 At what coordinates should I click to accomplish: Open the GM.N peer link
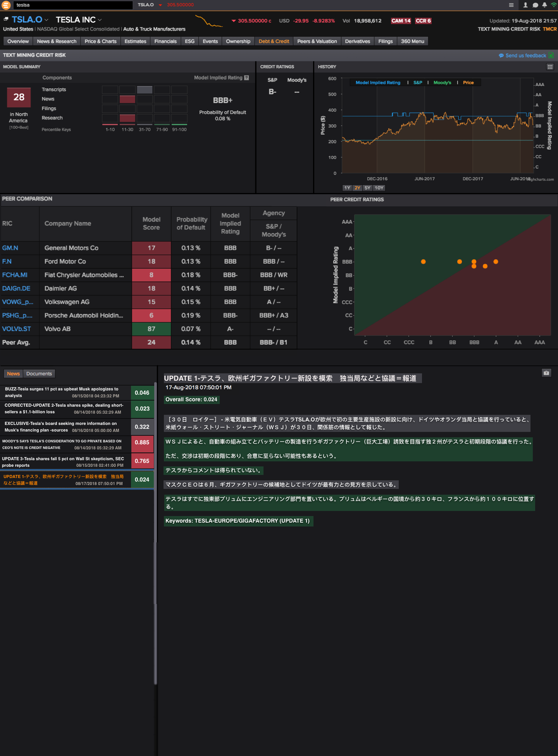pyautogui.click(x=10, y=248)
